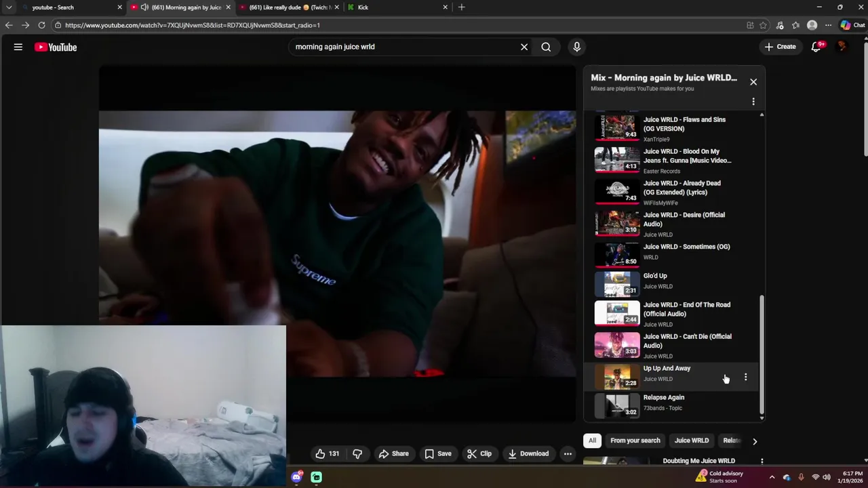Play Sometimes (OG) by WRLD

tap(671, 254)
